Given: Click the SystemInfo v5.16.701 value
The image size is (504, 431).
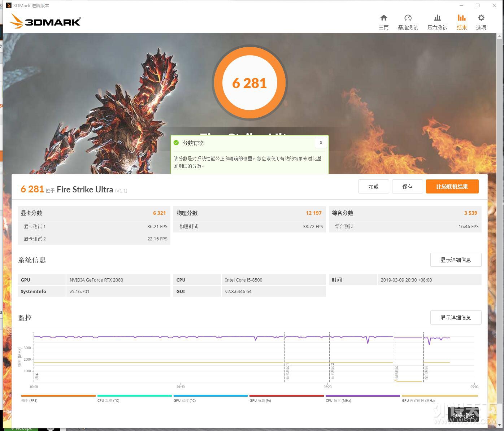Looking at the screenshot, I should tap(118, 291).
